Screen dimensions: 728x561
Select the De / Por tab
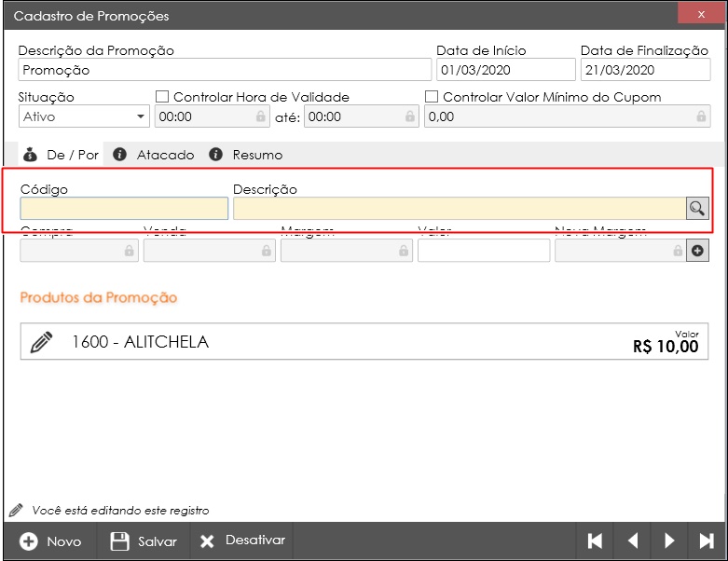61,155
